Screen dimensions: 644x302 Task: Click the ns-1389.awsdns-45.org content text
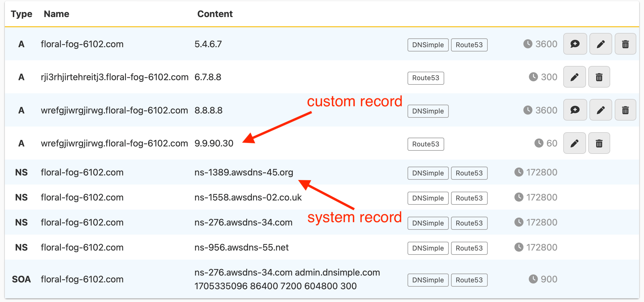click(244, 172)
